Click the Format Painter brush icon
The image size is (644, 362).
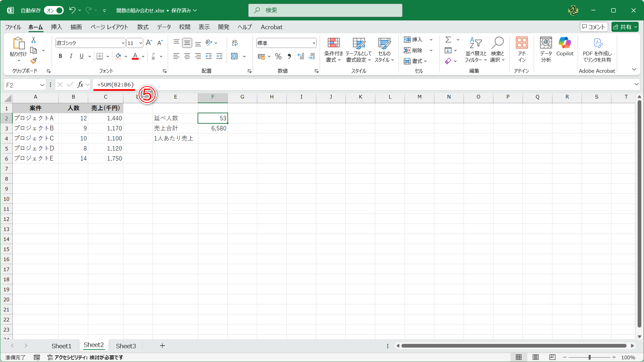pos(34,61)
